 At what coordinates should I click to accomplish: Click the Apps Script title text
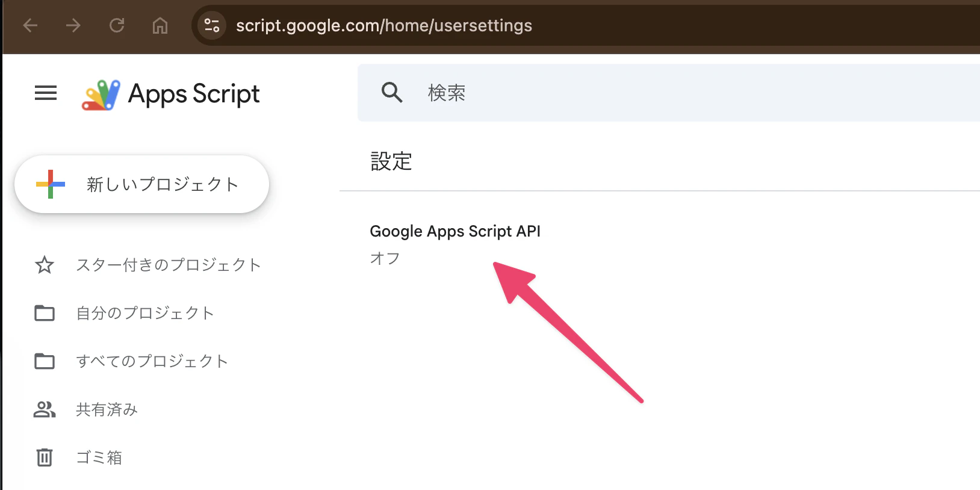pyautogui.click(x=194, y=95)
